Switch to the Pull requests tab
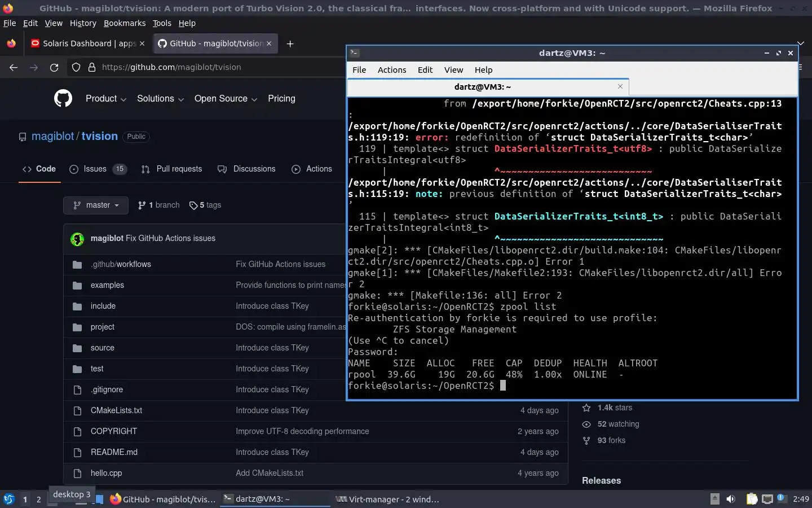The height and width of the screenshot is (508, 812). click(x=171, y=169)
